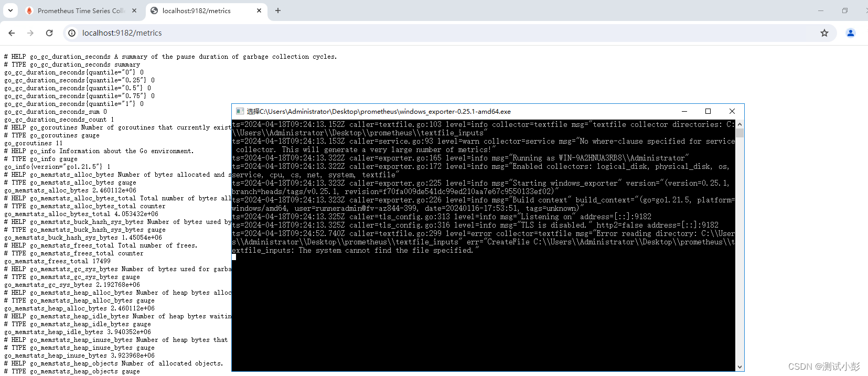Click 'TYPE go_goroutines gauge' line
Screen dimensions: 868x376
(x=52, y=135)
